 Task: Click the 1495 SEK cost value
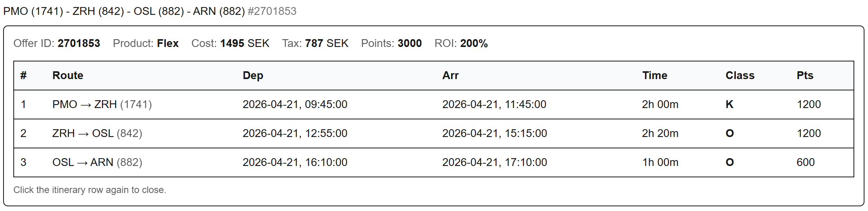(x=245, y=43)
